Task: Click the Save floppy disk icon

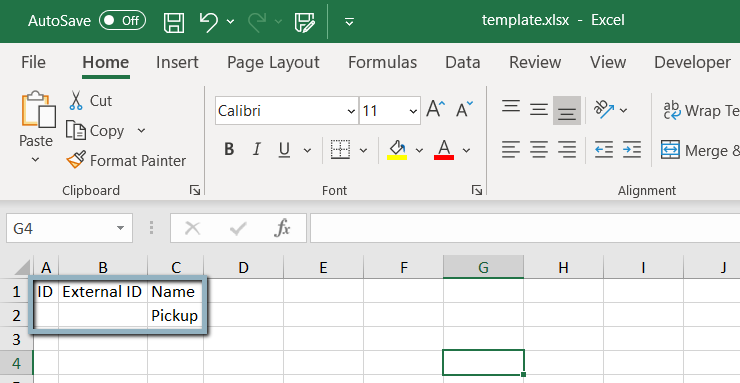Action: (x=174, y=22)
